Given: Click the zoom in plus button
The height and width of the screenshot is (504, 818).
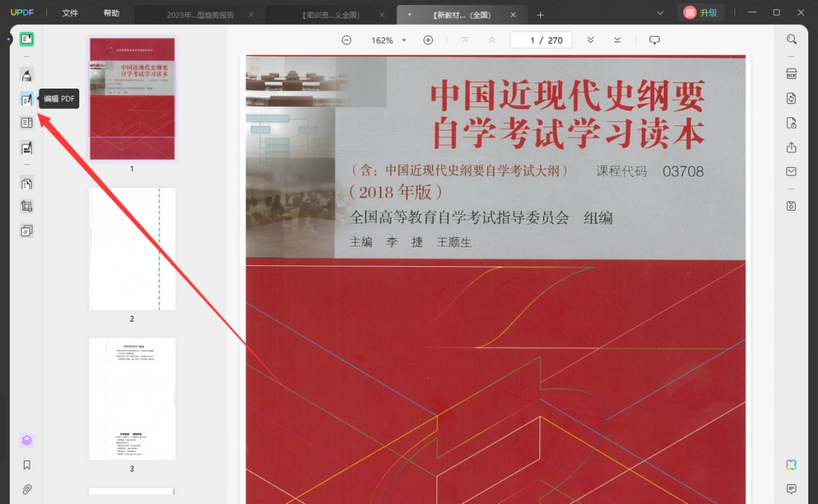Looking at the screenshot, I should click(x=428, y=40).
